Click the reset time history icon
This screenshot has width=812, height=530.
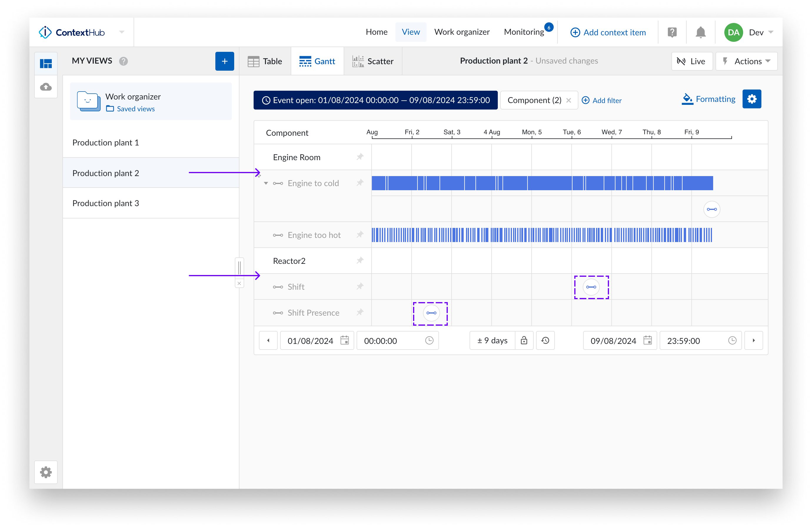[545, 340]
